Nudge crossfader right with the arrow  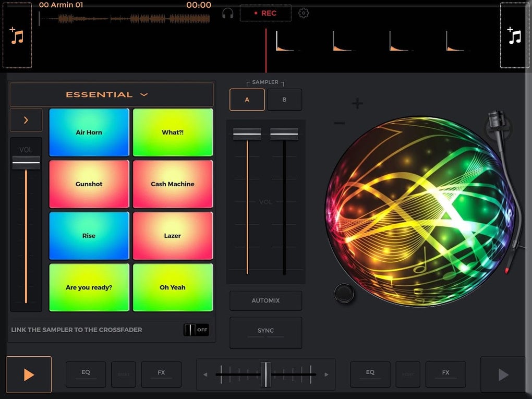[x=327, y=374]
